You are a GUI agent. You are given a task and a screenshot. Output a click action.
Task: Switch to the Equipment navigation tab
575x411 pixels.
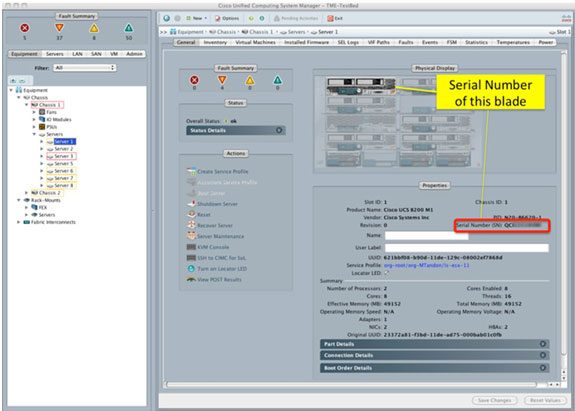tap(24, 54)
